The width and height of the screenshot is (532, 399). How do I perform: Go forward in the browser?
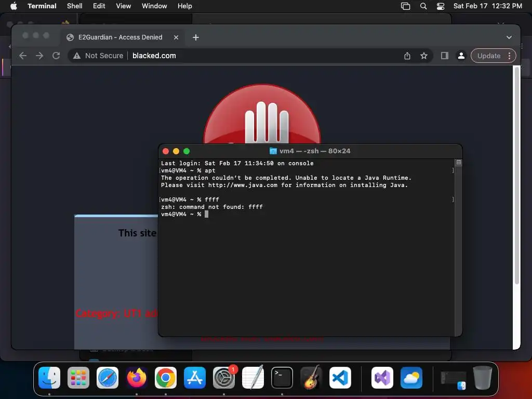[39, 56]
